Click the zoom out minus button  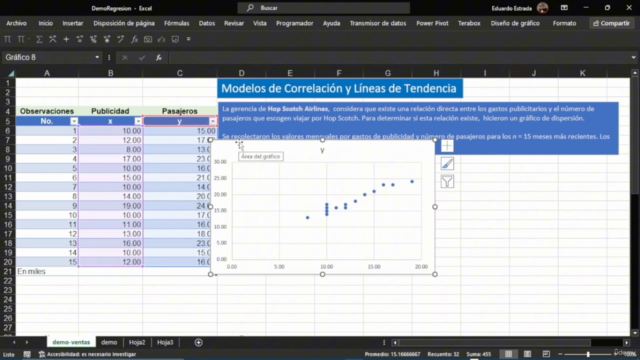tap(560, 354)
